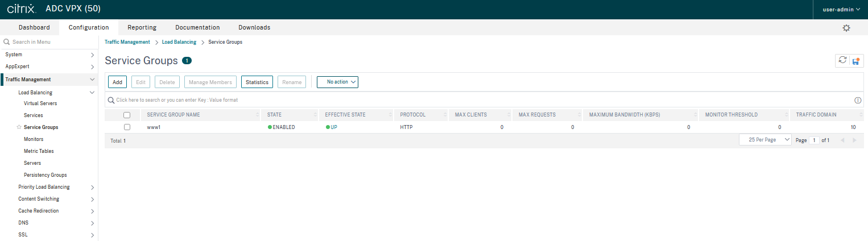
Task: Open Servers in sidebar
Action: tap(32, 163)
